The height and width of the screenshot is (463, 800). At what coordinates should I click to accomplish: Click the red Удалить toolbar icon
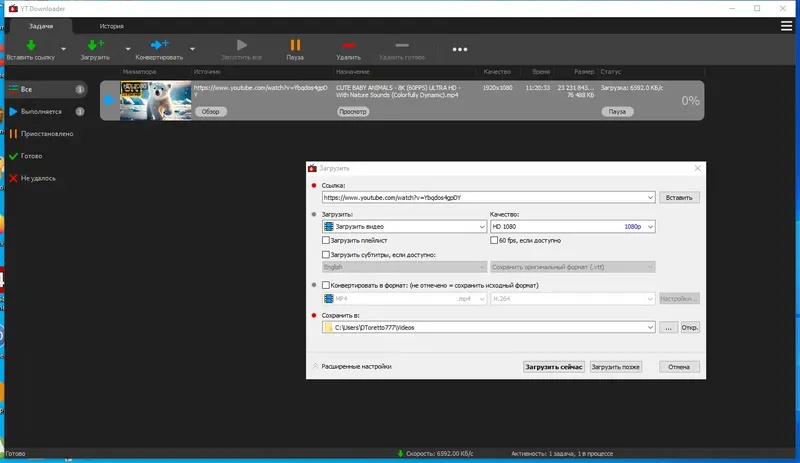tap(348, 45)
